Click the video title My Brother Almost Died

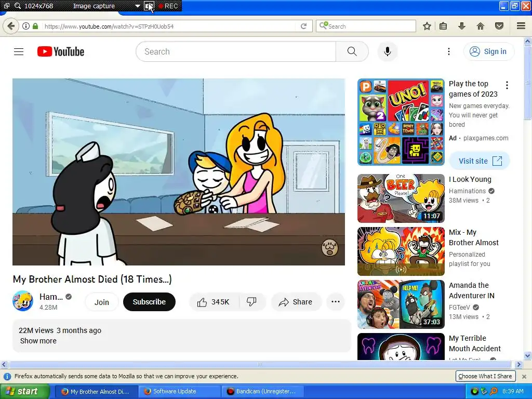(x=92, y=279)
